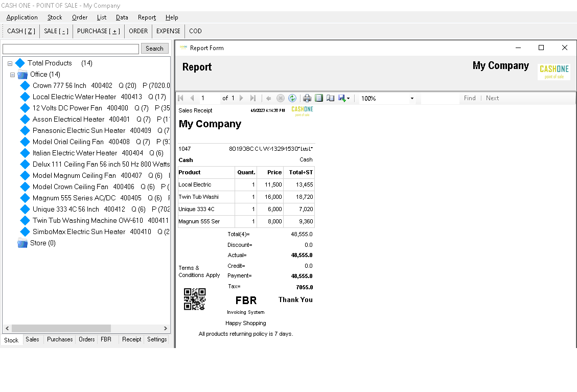
Task: Open the Data menu
Action: coord(122,17)
